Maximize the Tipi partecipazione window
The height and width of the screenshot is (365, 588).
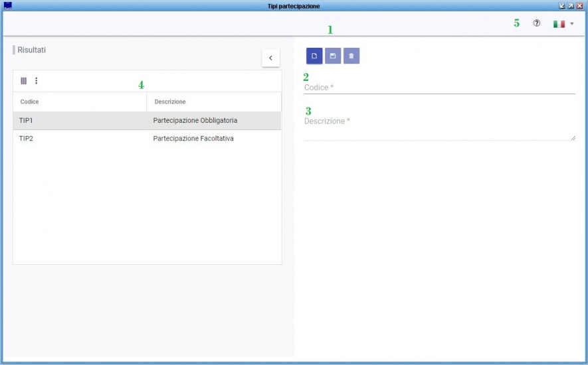tap(570, 6)
